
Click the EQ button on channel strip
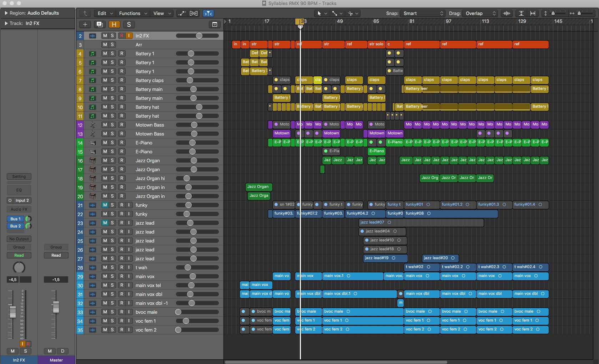(19, 190)
